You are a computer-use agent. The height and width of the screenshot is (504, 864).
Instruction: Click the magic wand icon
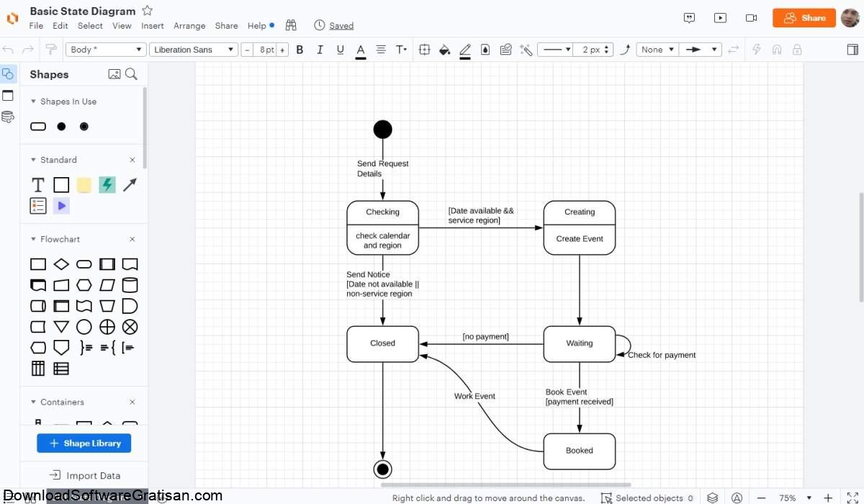pos(526,50)
